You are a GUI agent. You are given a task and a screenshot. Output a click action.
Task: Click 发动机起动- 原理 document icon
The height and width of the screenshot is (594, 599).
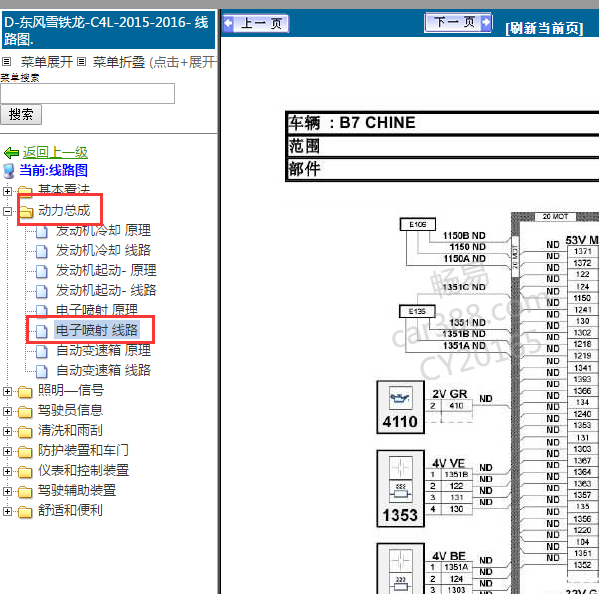(42, 272)
